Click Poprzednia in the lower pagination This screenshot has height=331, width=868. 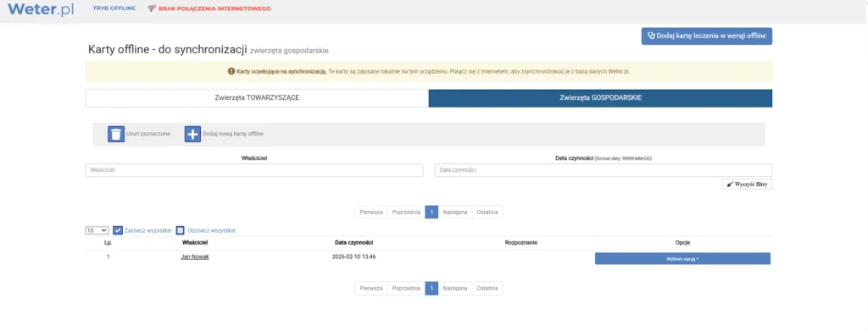[406, 289]
